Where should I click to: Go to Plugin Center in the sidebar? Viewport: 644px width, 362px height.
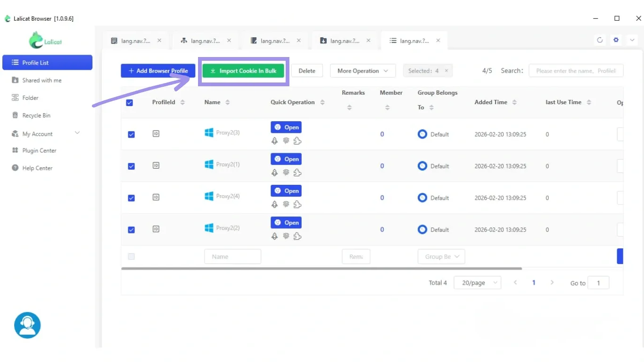point(39,151)
